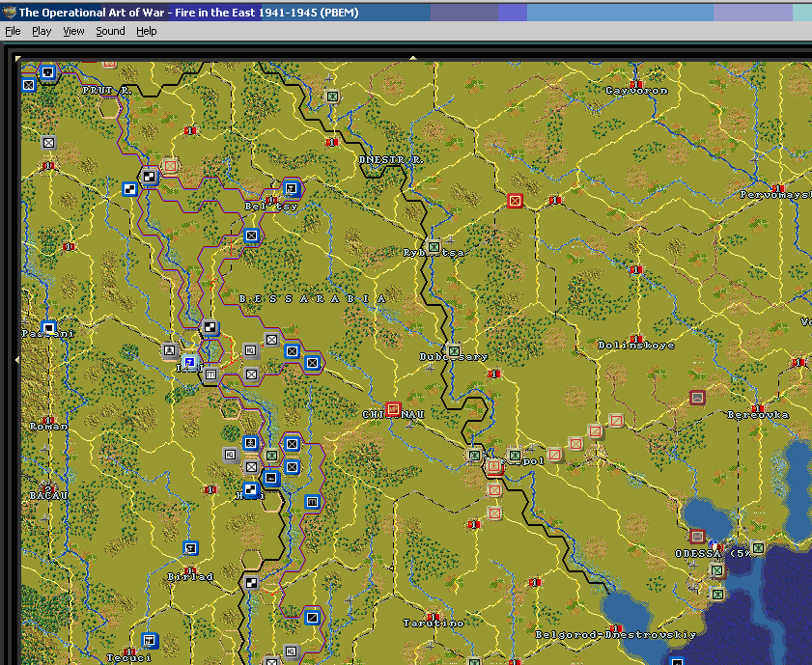This screenshot has height=665, width=812.
Task: Open the Help menu
Action: (147, 31)
